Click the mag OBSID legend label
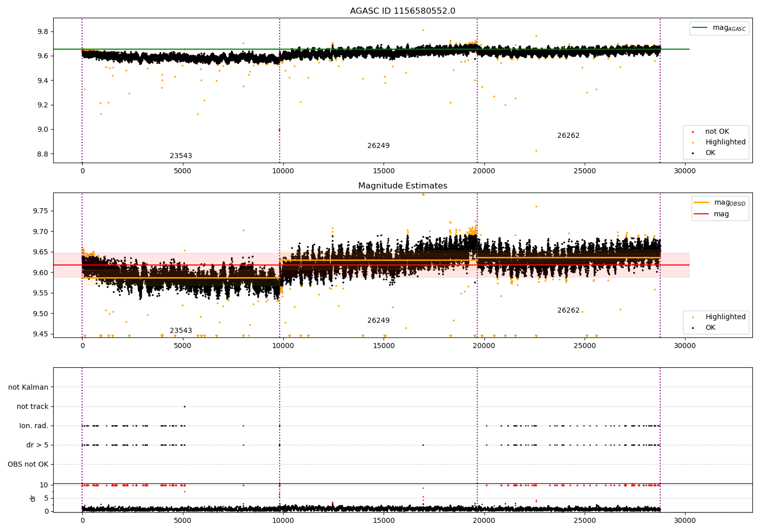The width and height of the screenshot is (760, 532). click(x=730, y=203)
